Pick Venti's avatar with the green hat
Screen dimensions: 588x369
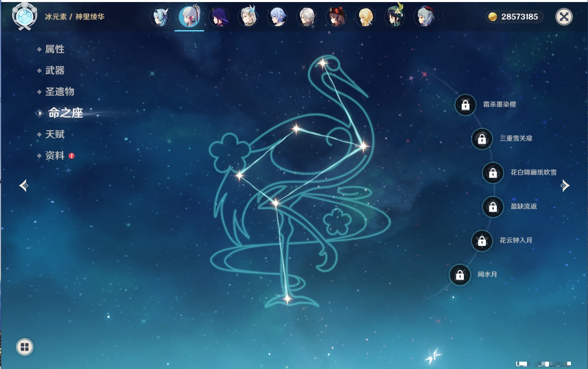click(x=395, y=17)
